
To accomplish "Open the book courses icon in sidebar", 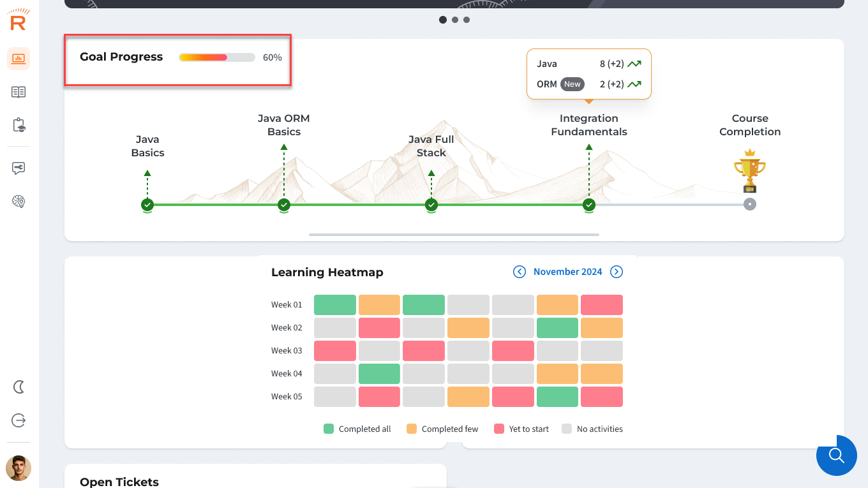I will pyautogui.click(x=19, y=92).
